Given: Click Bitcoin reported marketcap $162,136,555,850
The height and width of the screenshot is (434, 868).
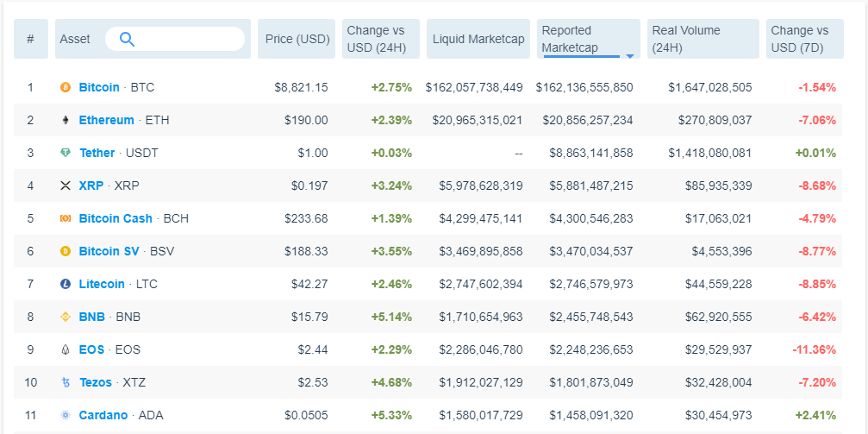Looking at the screenshot, I should (x=584, y=87).
